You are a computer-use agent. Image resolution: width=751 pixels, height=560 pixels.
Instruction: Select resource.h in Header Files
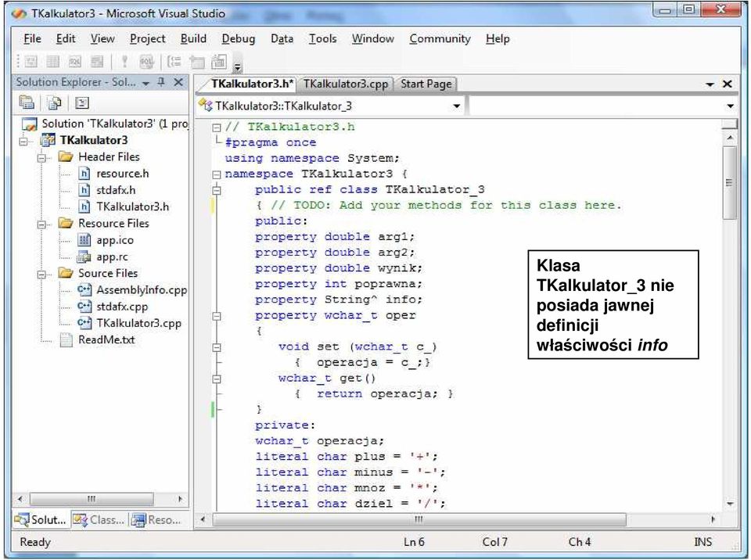[113, 174]
